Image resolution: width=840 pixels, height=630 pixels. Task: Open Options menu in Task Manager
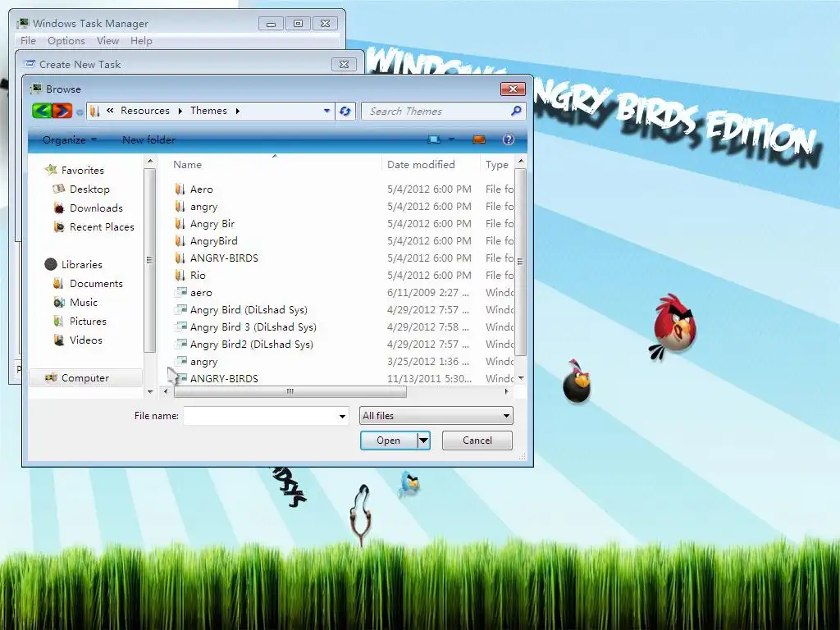click(x=66, y=41)
